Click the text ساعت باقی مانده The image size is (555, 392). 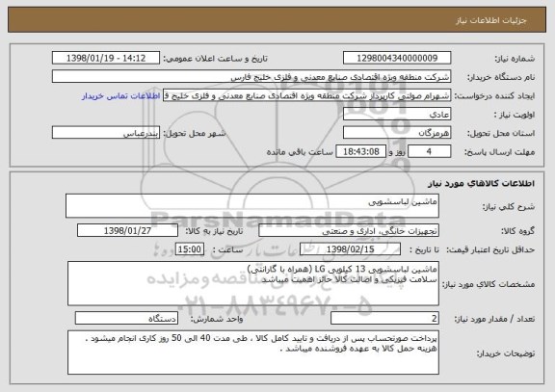click(300, 152)
